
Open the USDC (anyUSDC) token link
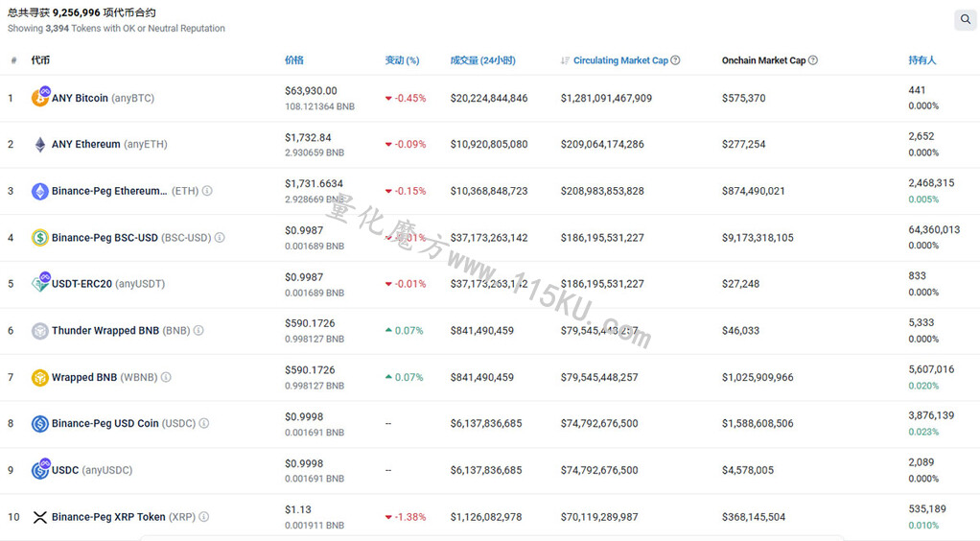coord(92,470)
